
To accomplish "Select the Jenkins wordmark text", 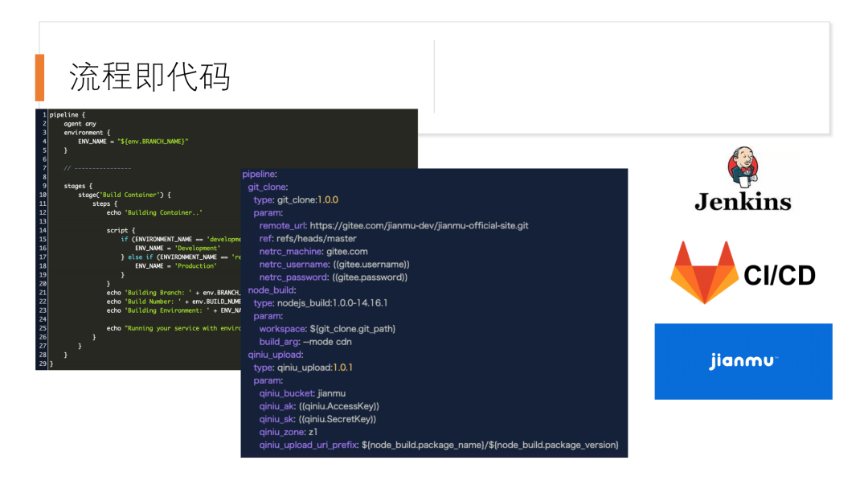I will pos(743,202).
